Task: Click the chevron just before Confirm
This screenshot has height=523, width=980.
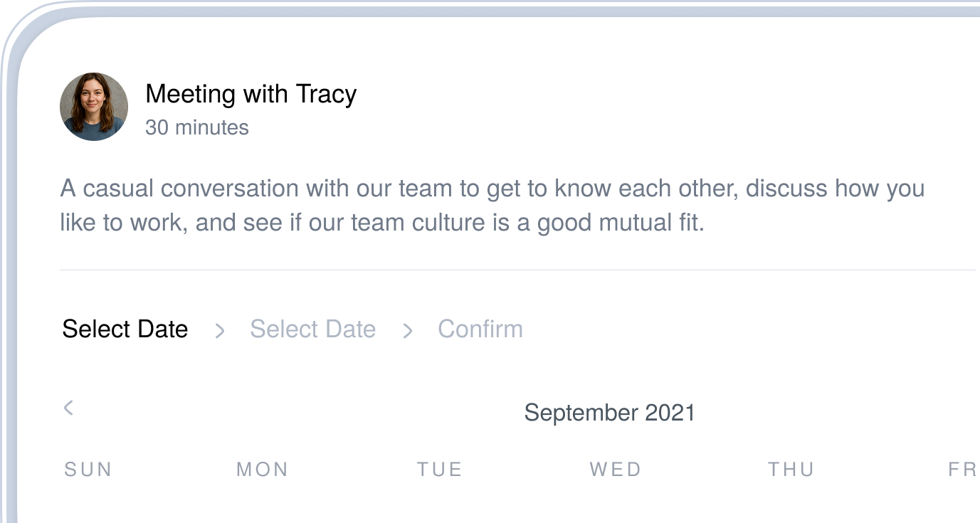Action: click(x=407, y=330)
